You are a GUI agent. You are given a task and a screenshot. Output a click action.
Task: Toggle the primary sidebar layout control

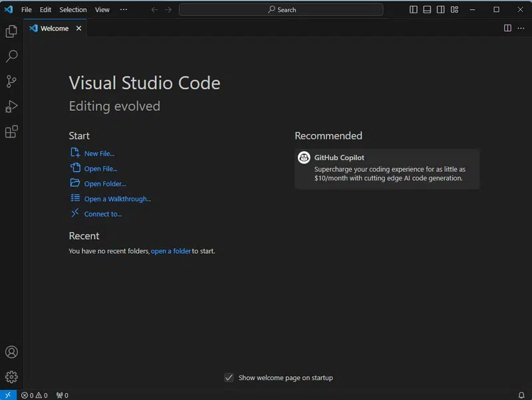tap(412, 9)
